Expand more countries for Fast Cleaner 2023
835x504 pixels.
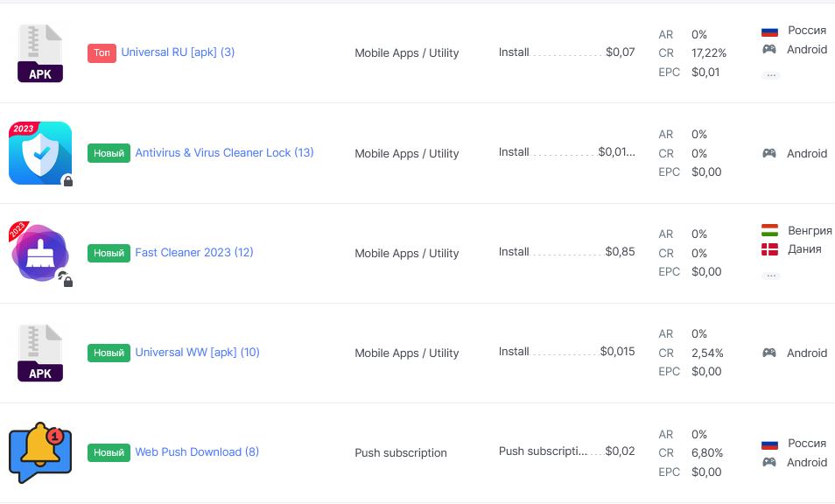(770, 275)
